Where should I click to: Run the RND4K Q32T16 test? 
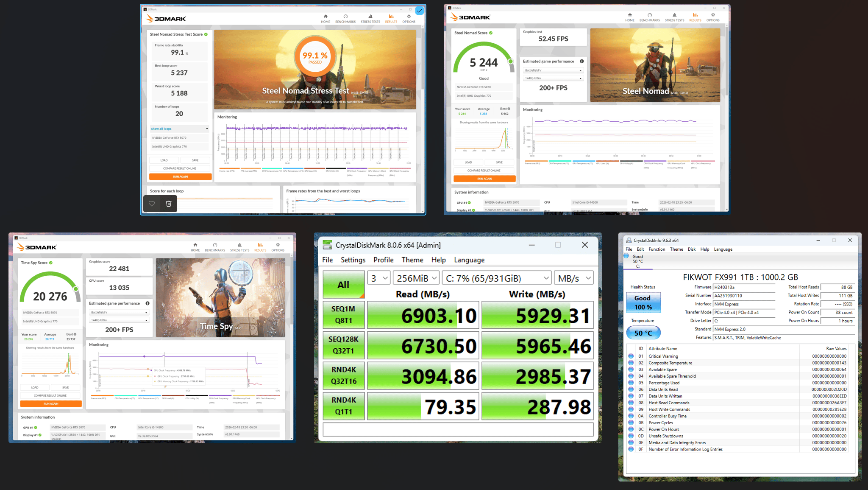pyautogui.click(x=344, y=375)
